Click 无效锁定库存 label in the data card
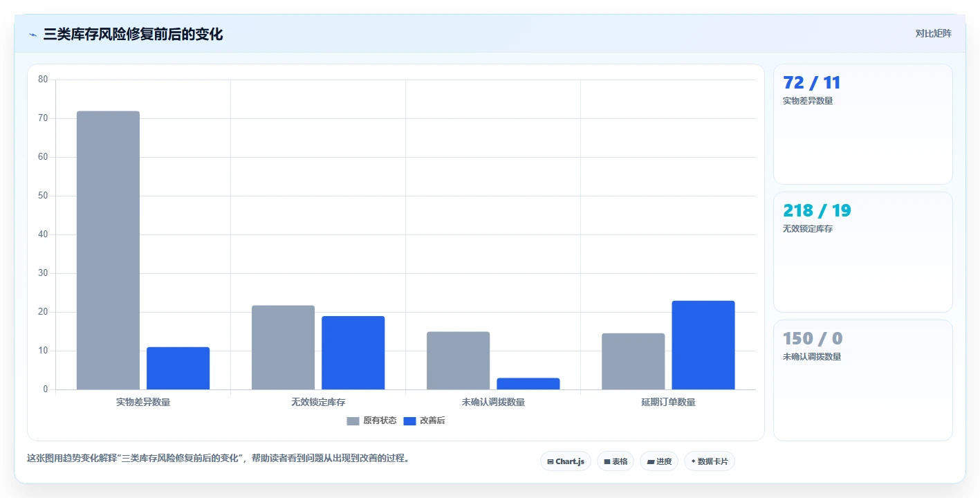The height and width of the screenshot is (498, 980). 808,229
